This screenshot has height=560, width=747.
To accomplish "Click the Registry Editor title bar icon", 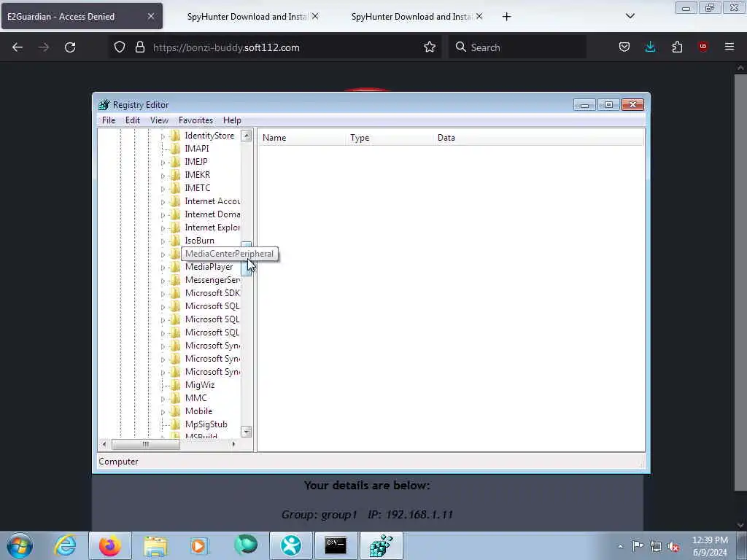I will pyautogui.click(x=104, y=105).
